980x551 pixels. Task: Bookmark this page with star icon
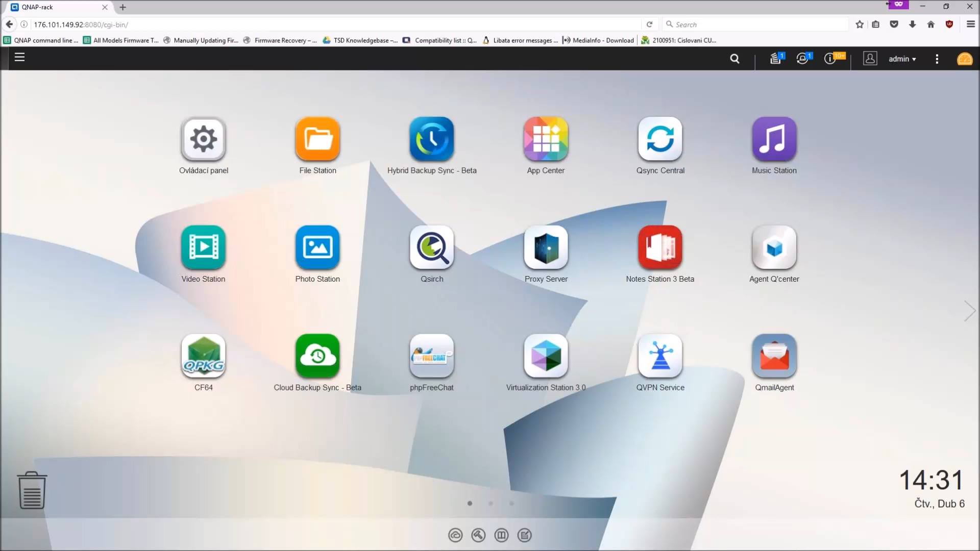tap(860, 24)
